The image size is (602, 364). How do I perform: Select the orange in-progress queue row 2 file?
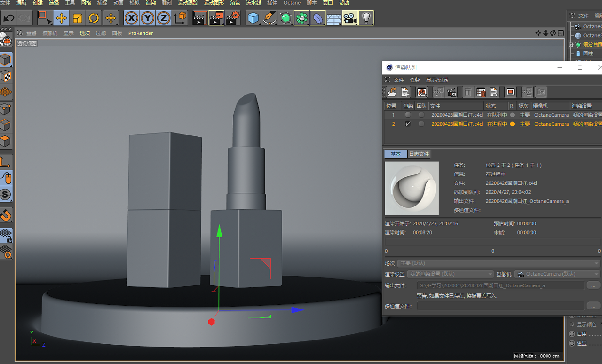(457, 124)
